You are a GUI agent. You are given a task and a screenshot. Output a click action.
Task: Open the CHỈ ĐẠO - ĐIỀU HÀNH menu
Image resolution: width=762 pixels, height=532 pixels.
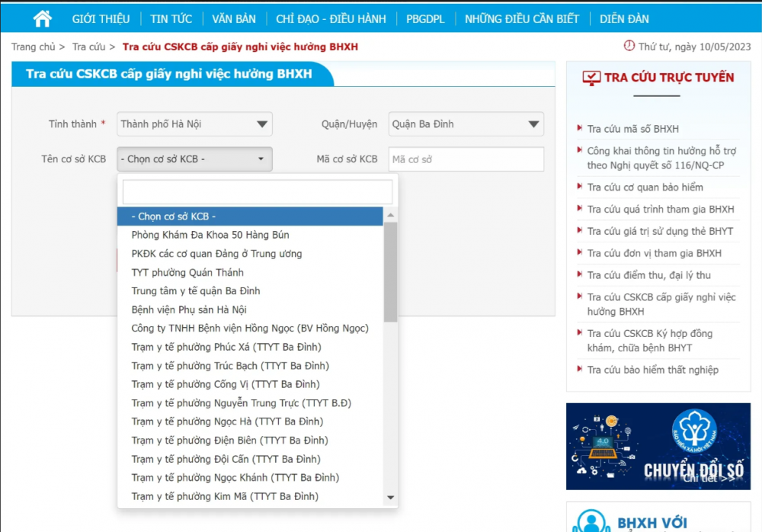[331, 19]
